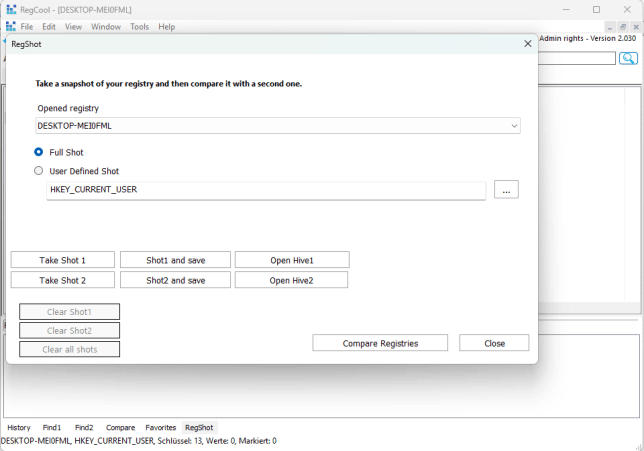The height and width of the screenshot is (451, 644).
Task: Click the RegCool title bar app icon
Action: tap(11, 9)
